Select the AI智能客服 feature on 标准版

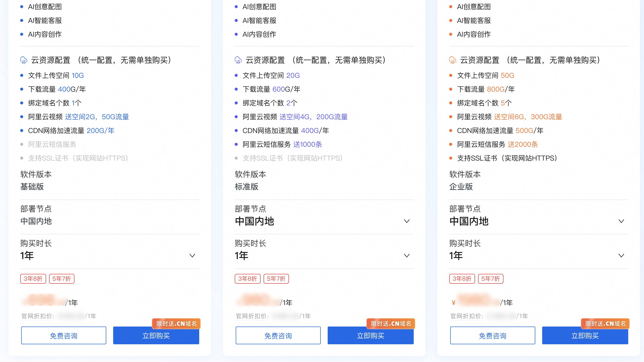(x=260, y=21)
